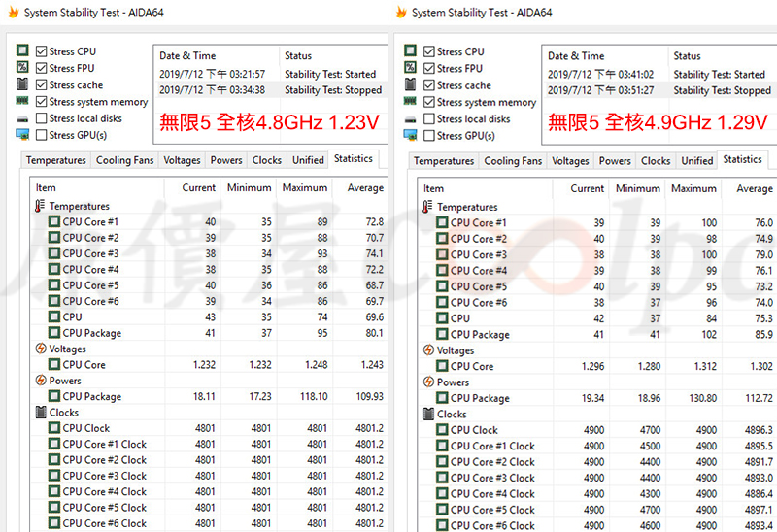Enable Stress GPU(s) in left window

pyautogui.click(x=42, y=135)
